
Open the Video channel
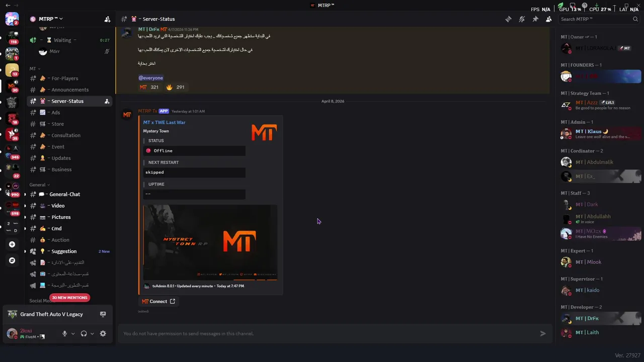pos(69,206)
